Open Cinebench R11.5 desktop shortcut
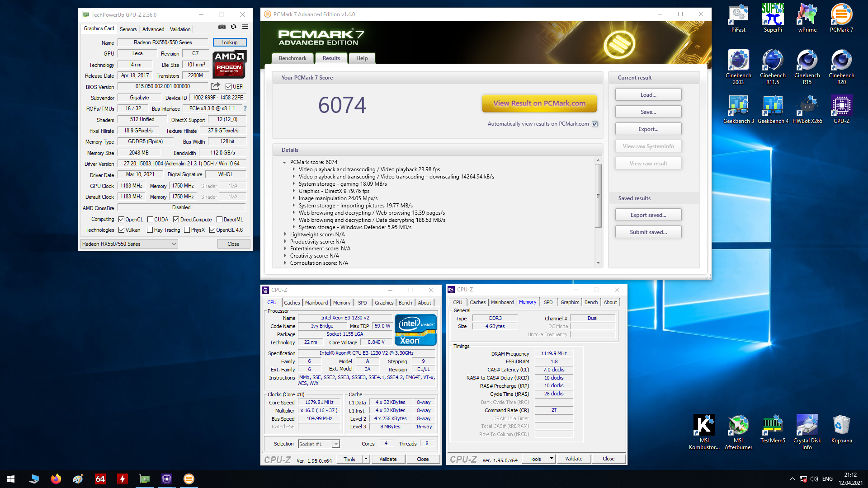The width and height of the screenshot is (868, 488). click(773, 67)
